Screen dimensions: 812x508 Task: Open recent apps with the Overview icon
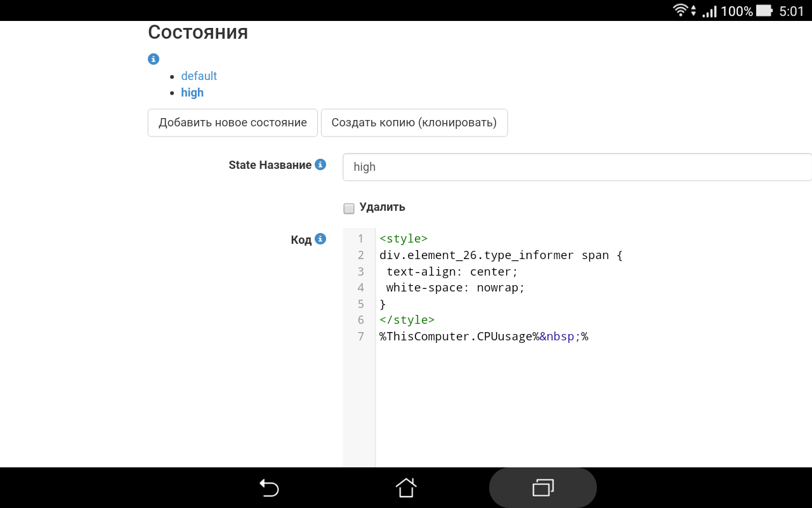pos(542,488)
